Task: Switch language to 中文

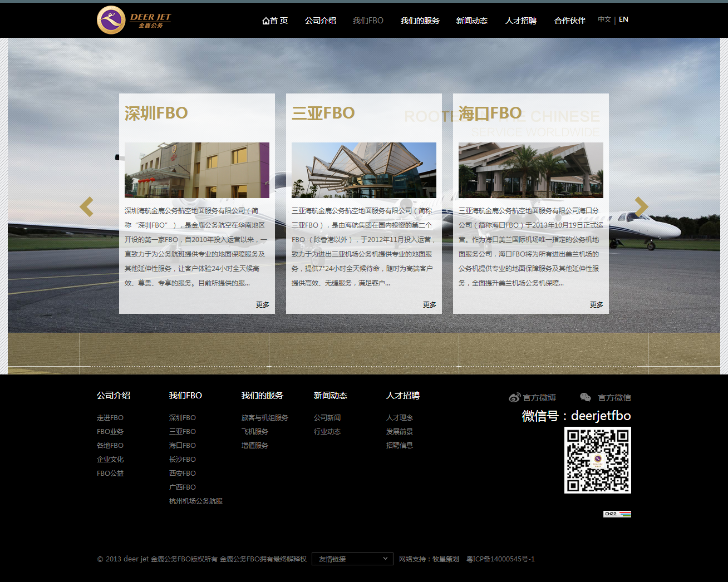Action: (x=604, y=19)
